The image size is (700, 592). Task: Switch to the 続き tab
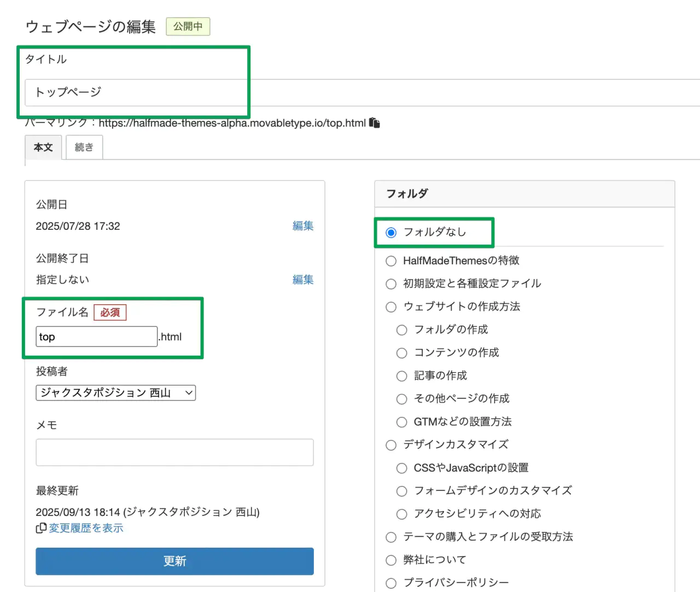pos(84,147)
